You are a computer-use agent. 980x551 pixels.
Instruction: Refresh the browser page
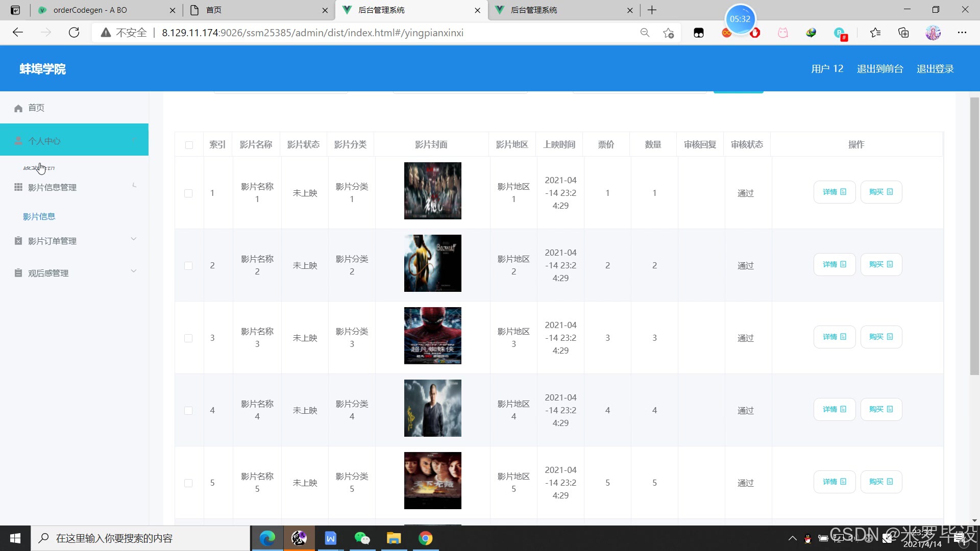[74, 33]
